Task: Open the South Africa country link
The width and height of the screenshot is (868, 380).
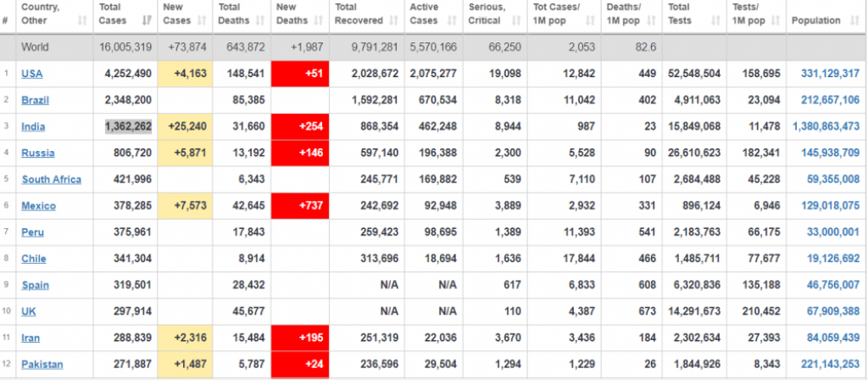Action: point(52,179)
